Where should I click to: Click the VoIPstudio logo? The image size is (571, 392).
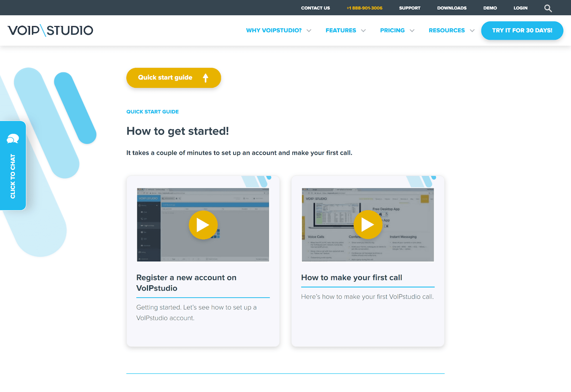[x=50, y=30]
